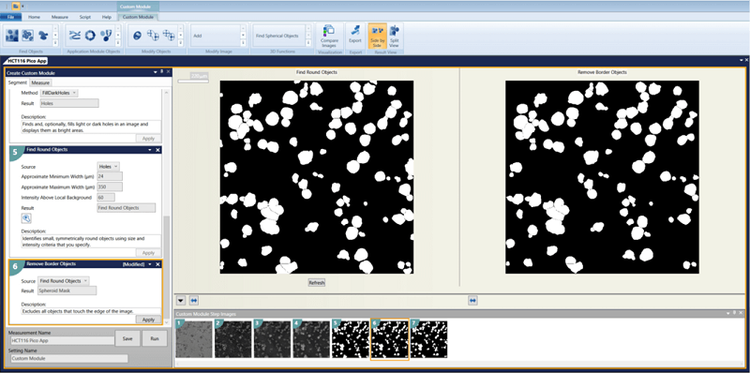Viewport: 750px width, 373px height.
Task: Expand the Modify Objects gallery
Action: [x=180, y=43]
